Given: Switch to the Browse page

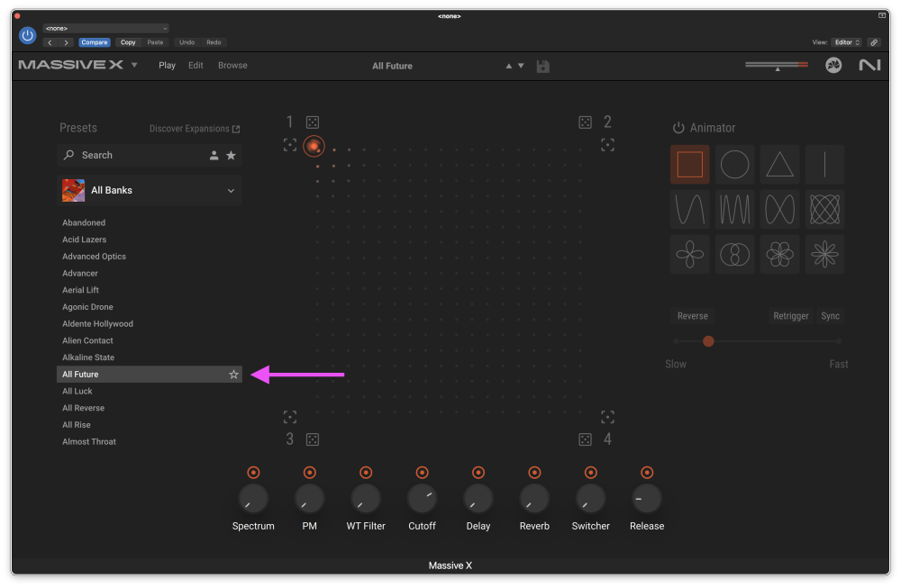Looking at the screenshot, I should click(x=232, y=66).
